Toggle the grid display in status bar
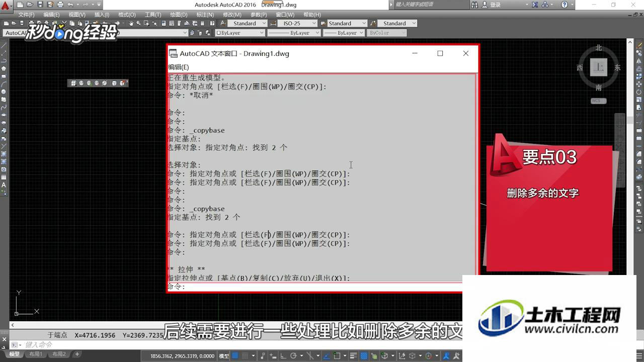 coord(235,355)
